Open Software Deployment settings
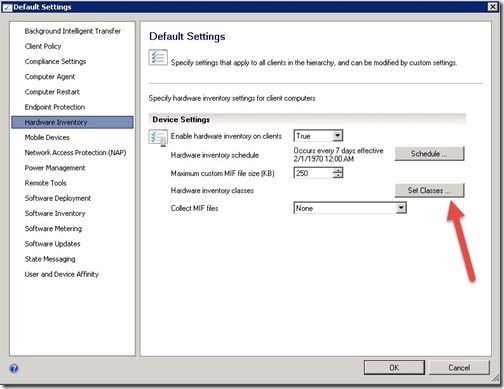This screenshot has height=389, width=504. tap(58, 198)
